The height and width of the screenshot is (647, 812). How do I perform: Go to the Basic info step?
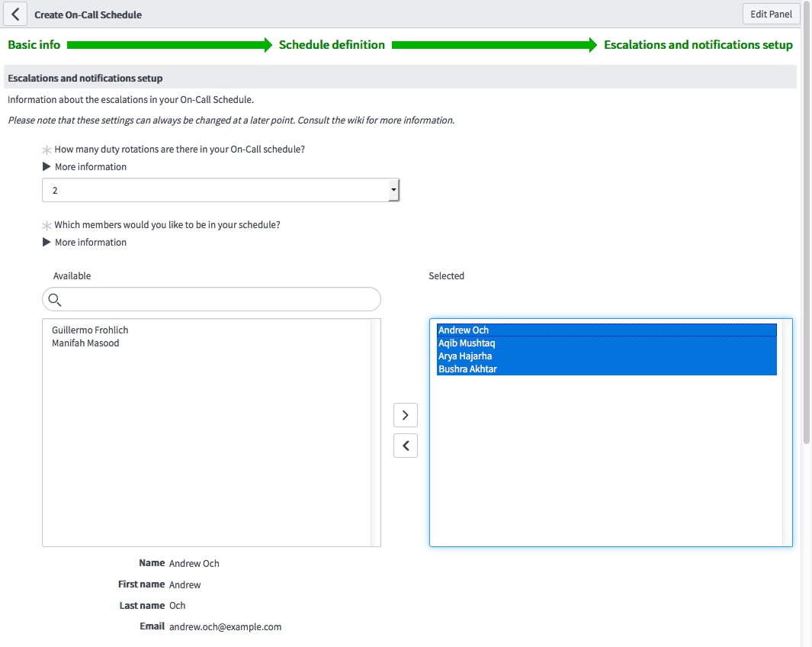click(34, 45)
